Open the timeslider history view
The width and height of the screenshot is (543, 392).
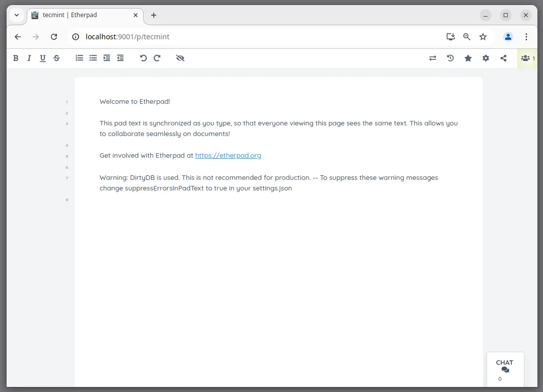point(450,58)
